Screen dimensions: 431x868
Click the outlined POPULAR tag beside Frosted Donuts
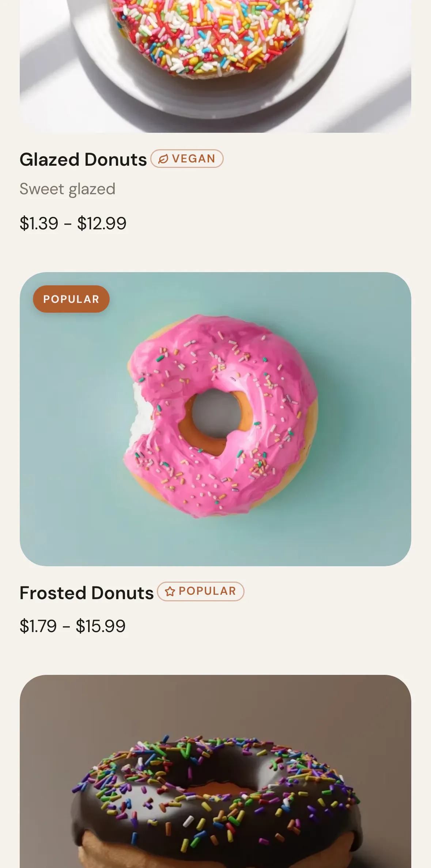[x=201, y=591]
